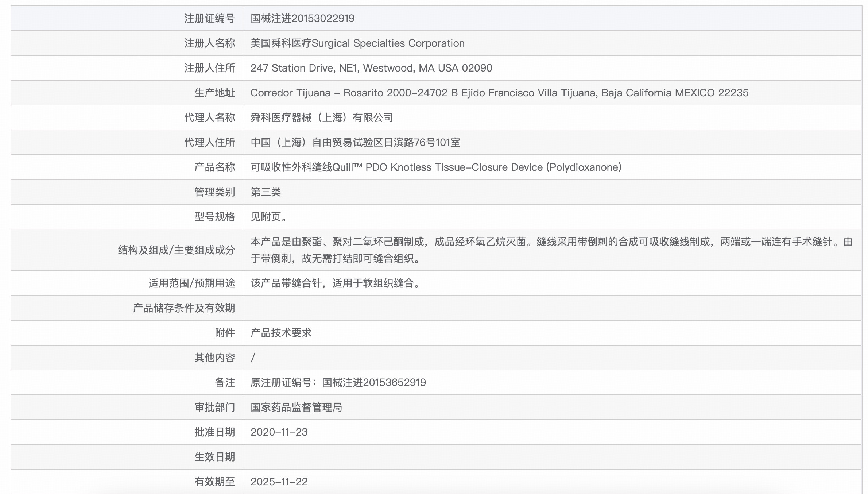Click the product composition description paragraph
This screenshot has width=868, height=494.
551,250
